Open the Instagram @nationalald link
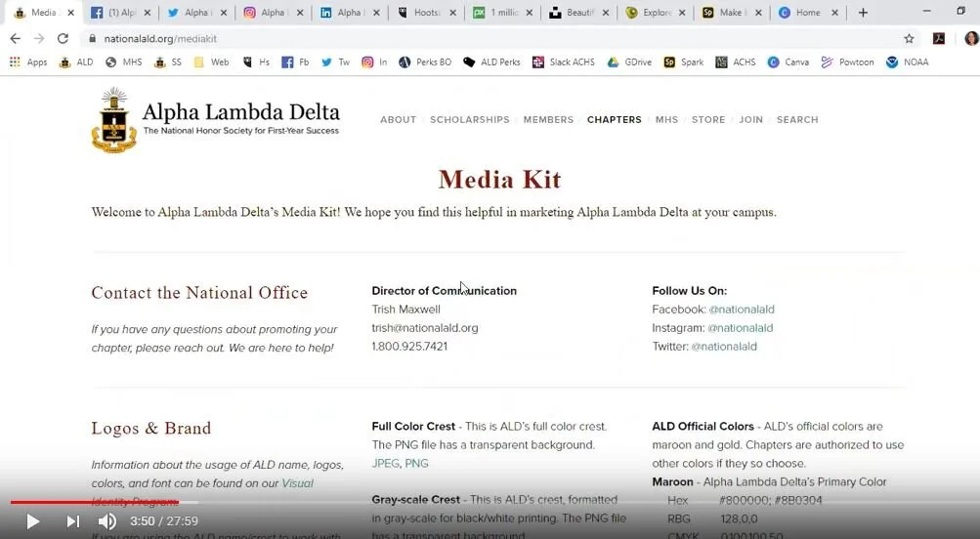Image resolution: width=980 pixels, height=539 pixels. pos(740,328)
